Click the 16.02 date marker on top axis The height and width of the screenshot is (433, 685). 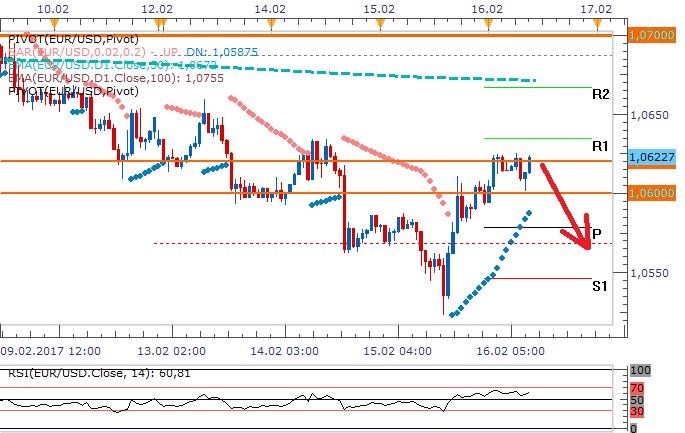[x=486, y=8]
